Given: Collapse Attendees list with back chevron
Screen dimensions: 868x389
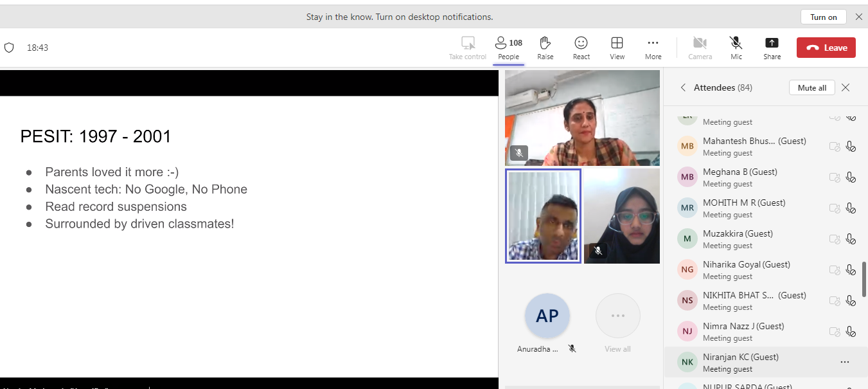Looking at the screenshot, I should click(x=683, y=87).
